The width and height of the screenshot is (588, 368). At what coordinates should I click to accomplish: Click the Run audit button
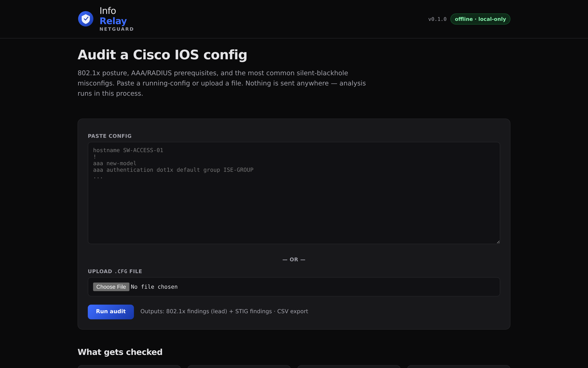tap(111, 312)
